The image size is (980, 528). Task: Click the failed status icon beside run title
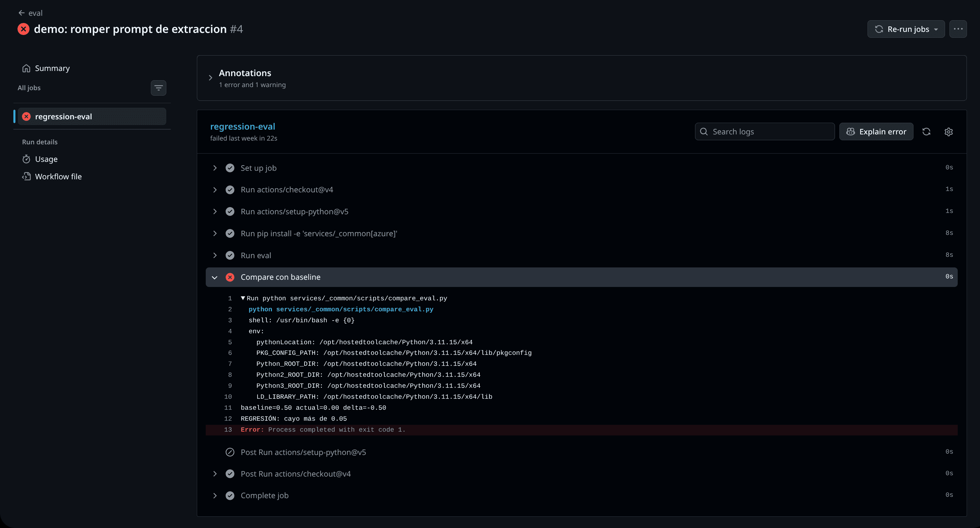pyautogui.click(x=24, y=29)
